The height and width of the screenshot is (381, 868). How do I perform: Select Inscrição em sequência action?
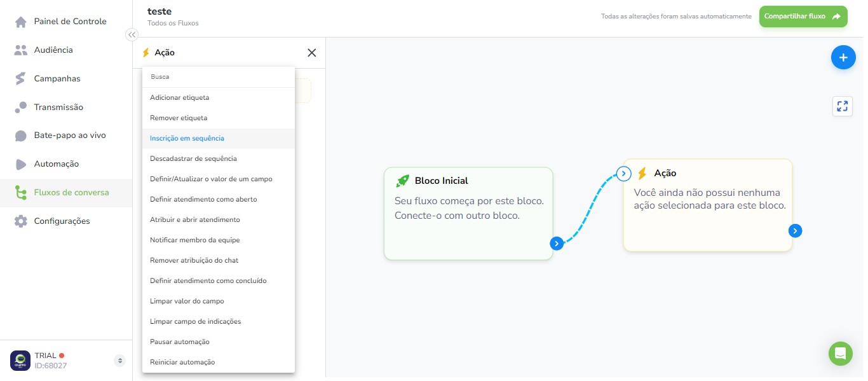(x=219, y=139)
